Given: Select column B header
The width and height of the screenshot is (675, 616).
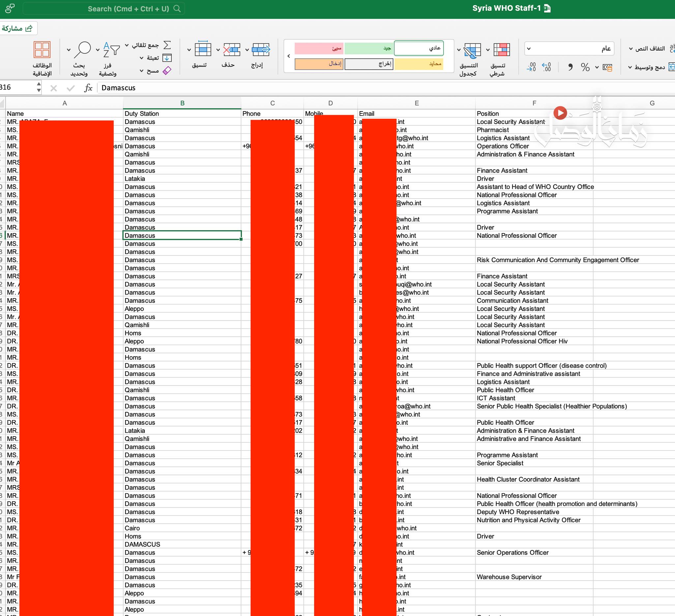Looking at the screenshot, I should tap(182, 103).
